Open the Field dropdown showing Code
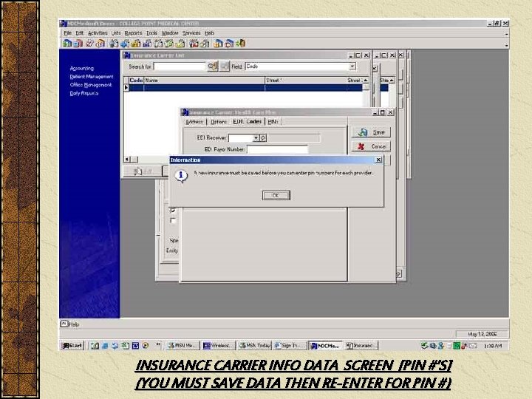This screenshot has height=399, width=532. point(352,66)
